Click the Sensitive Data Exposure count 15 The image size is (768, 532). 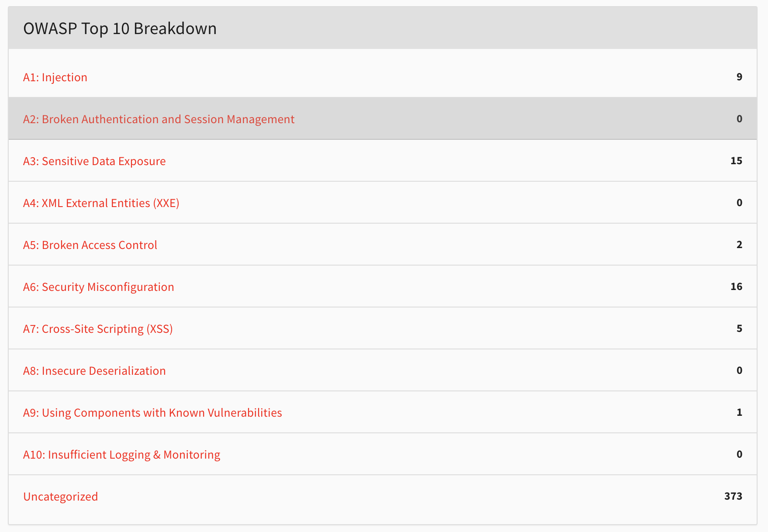coord(736,161)
